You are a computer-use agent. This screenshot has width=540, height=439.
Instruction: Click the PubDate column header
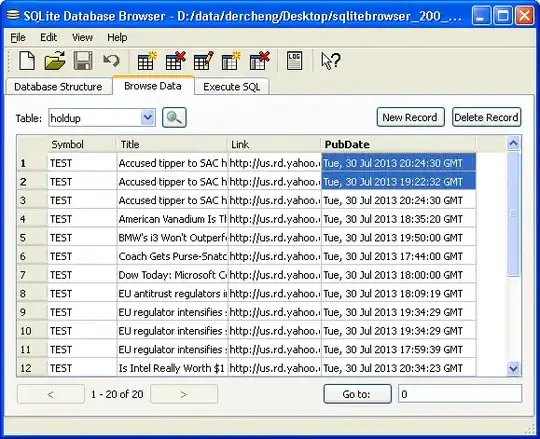(x=398, y=144)
